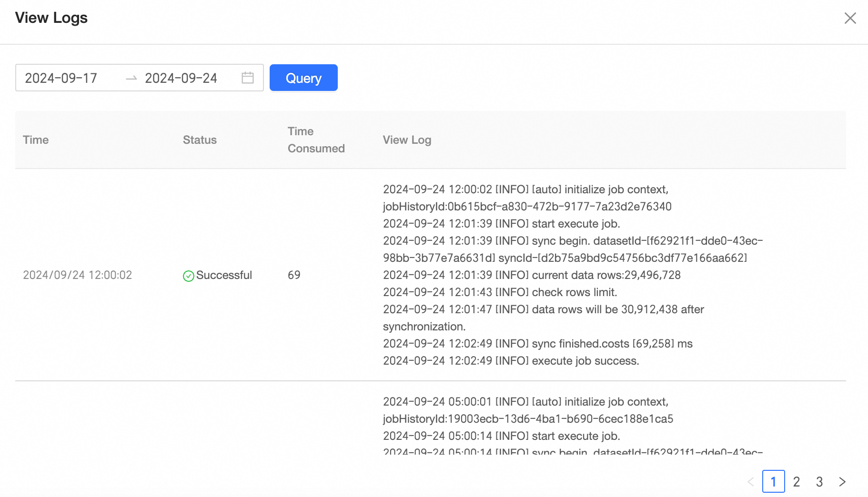The height and width of the screenshot is (497, 868).
Task: Click the Time column header
Action: pos(36,140)
